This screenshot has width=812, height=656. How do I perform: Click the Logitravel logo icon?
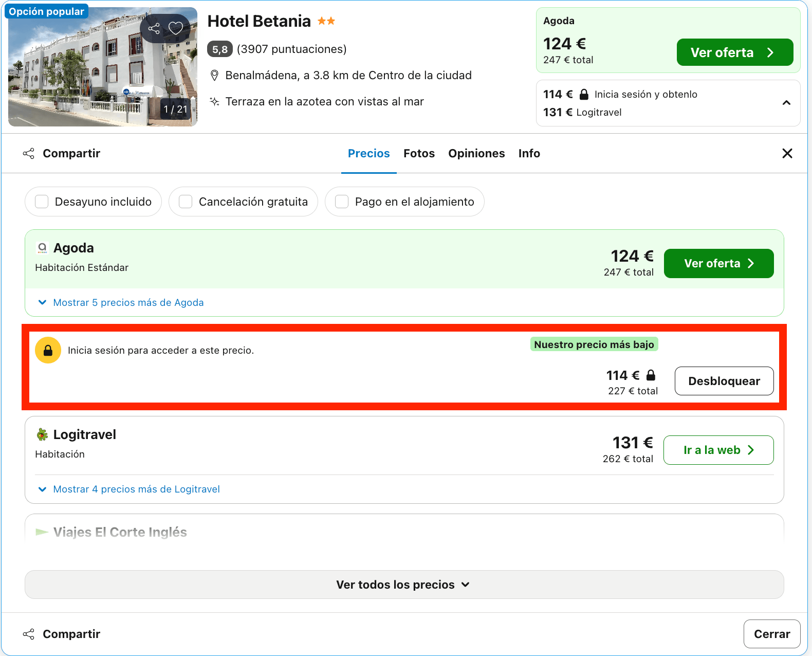click(x=42, y=434)
